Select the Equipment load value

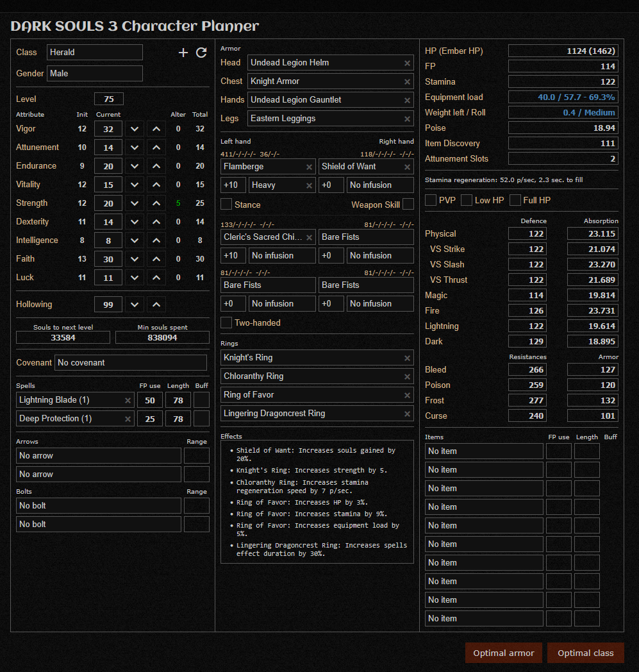tap(563, 97)
